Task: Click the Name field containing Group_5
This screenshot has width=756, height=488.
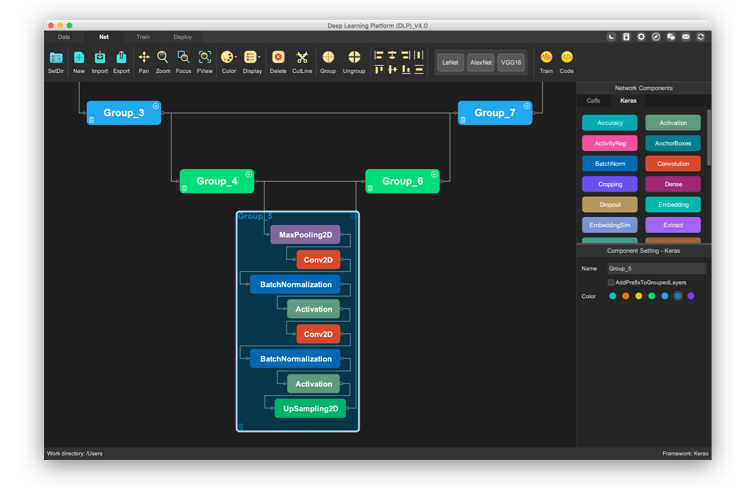Action: (x=656, y=269)
